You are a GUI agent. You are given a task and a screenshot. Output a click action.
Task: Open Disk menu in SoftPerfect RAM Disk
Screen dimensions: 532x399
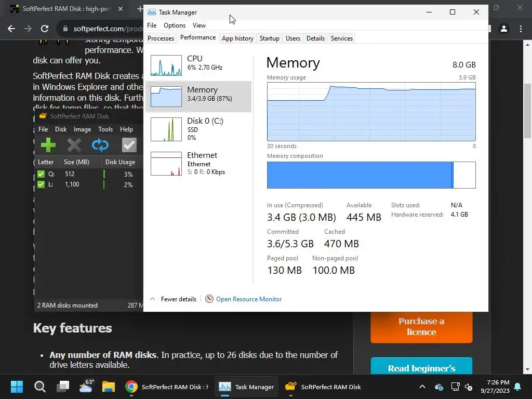coord(61,129)
